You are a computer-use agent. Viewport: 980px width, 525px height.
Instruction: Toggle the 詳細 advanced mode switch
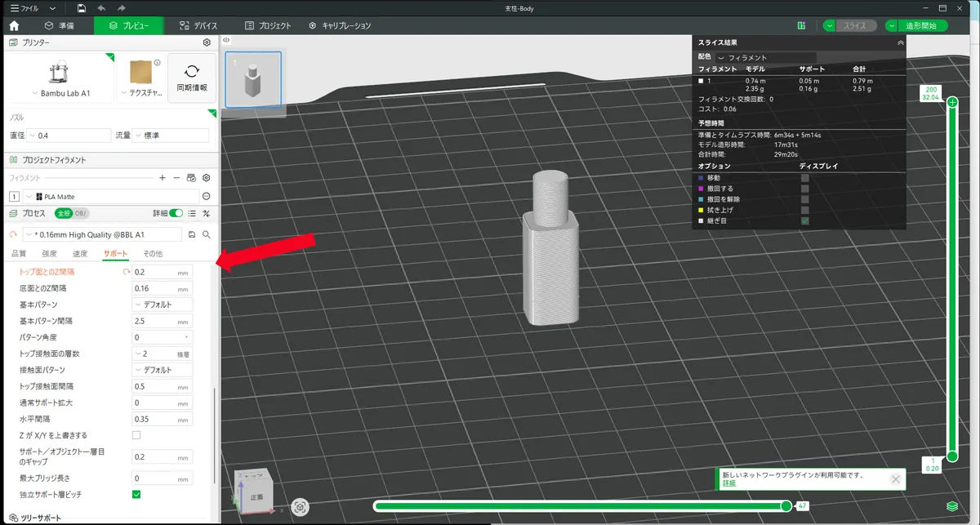pyautogui.click(x=176, y=213)
